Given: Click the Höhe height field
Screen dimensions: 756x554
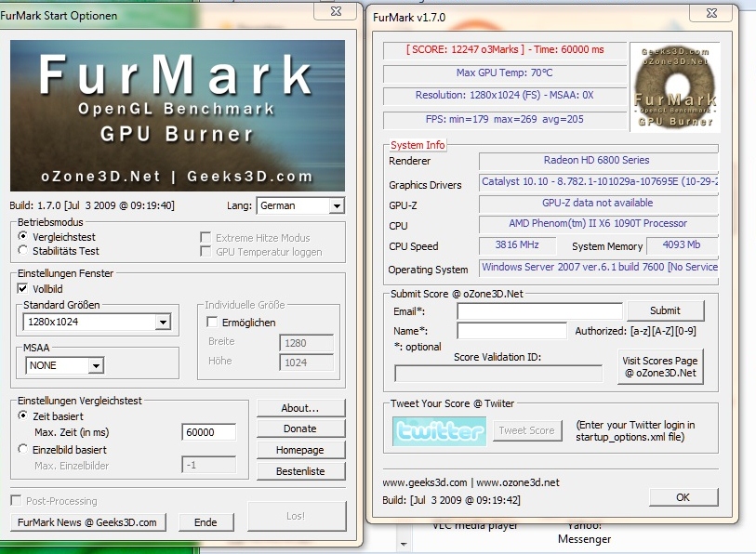Looking at the screenshot, I should (307, 363).
